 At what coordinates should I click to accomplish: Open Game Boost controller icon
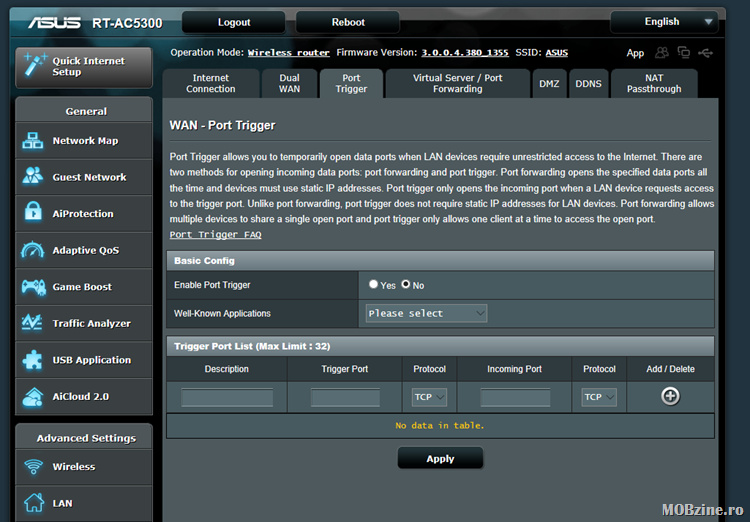[x=33, y=287]
